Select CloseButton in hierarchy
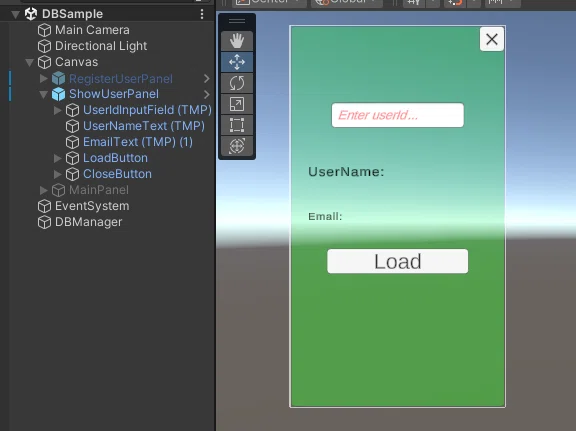Viewport: 576px width, 431px height. click(x=117, y=174)
